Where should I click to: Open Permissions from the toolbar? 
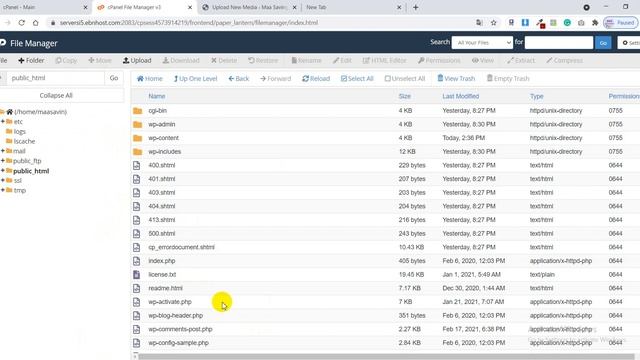point(439,60)
